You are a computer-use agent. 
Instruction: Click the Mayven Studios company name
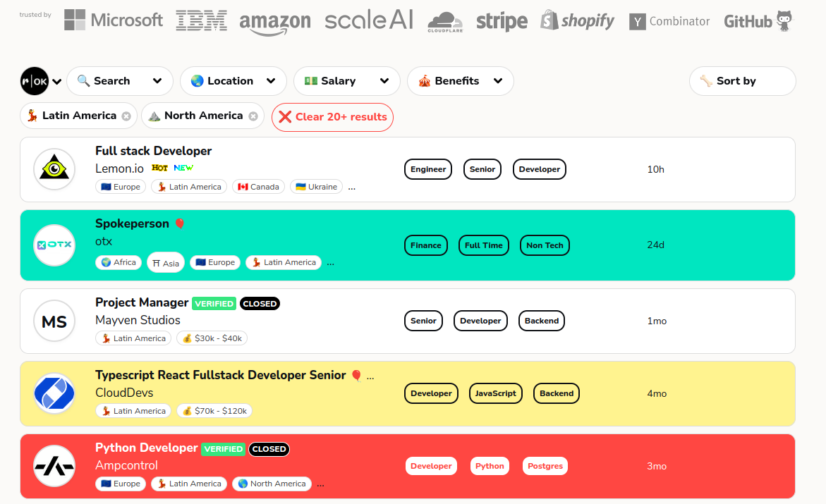tap(138, 320)
